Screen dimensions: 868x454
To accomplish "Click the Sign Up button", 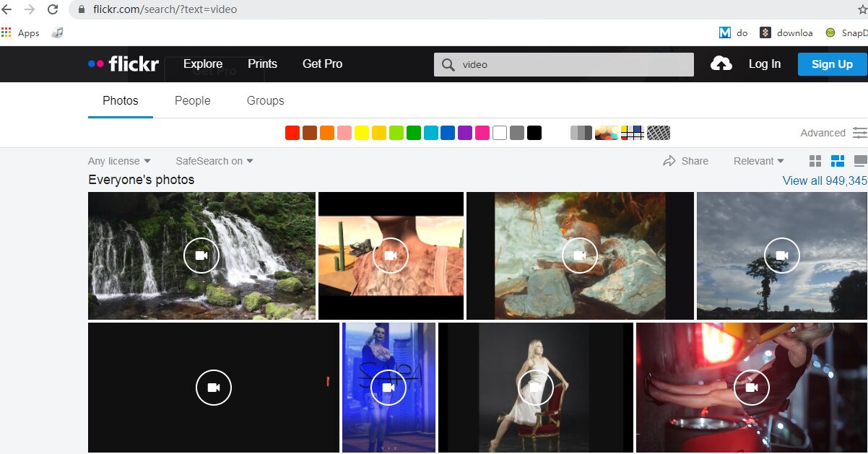I will 832,64.
